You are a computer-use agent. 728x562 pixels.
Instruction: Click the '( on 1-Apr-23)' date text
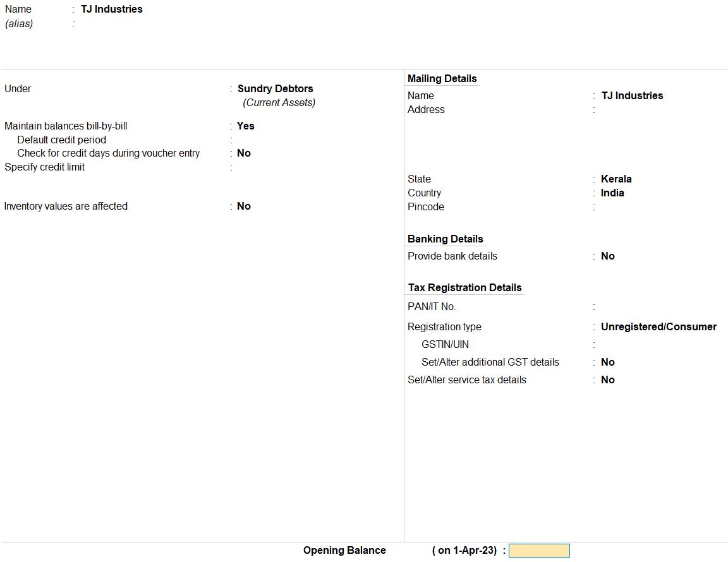click(464, 551)
